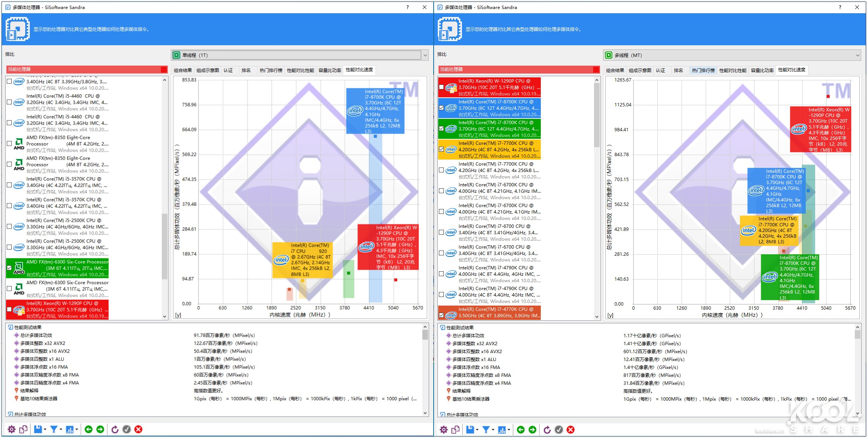Click the help question mark in right window title bar

[840, 7]
